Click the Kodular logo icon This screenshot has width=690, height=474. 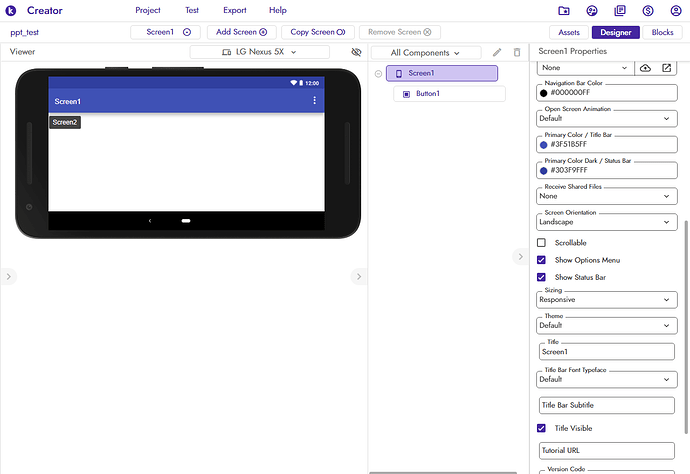11,11
